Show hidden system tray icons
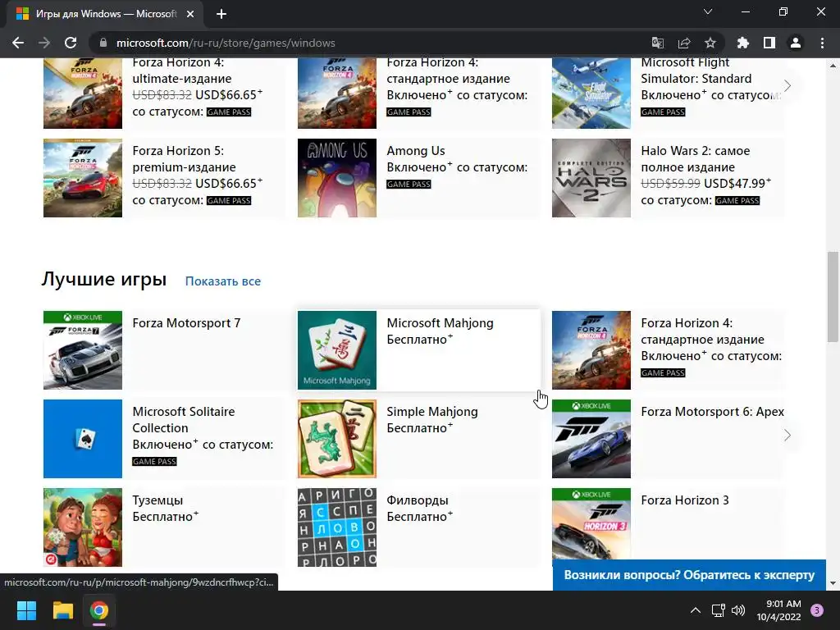Viewport: 840px width, 630px height. [x=696, y=610]
